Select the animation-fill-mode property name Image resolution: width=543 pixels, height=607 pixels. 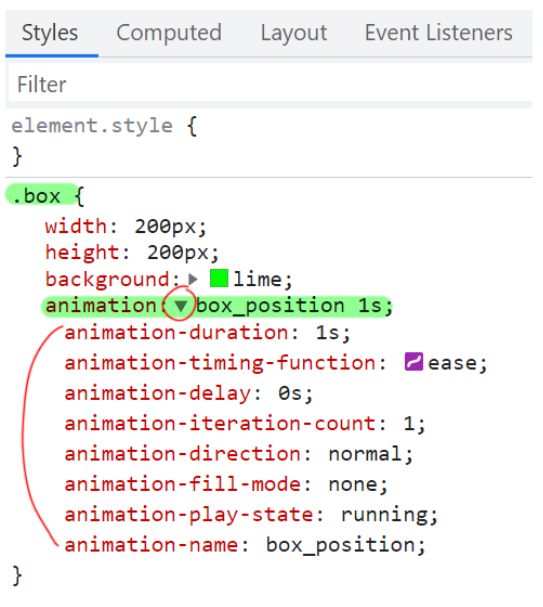183,484
